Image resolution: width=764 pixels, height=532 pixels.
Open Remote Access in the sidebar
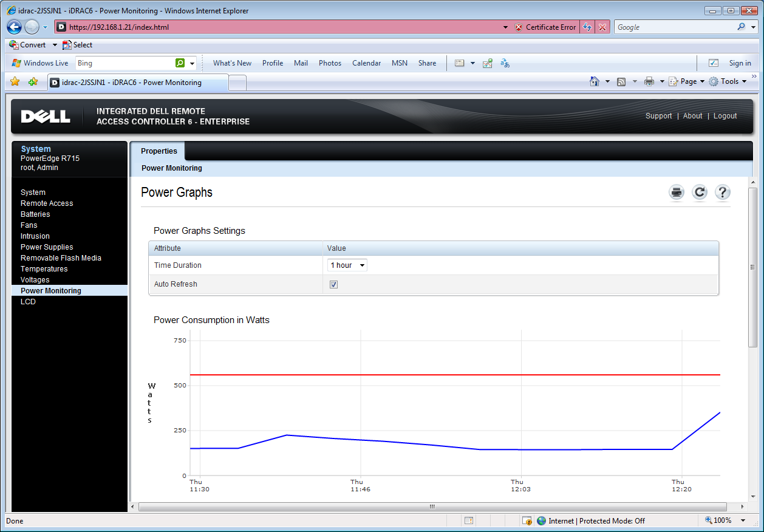click(x=47, y=203)
